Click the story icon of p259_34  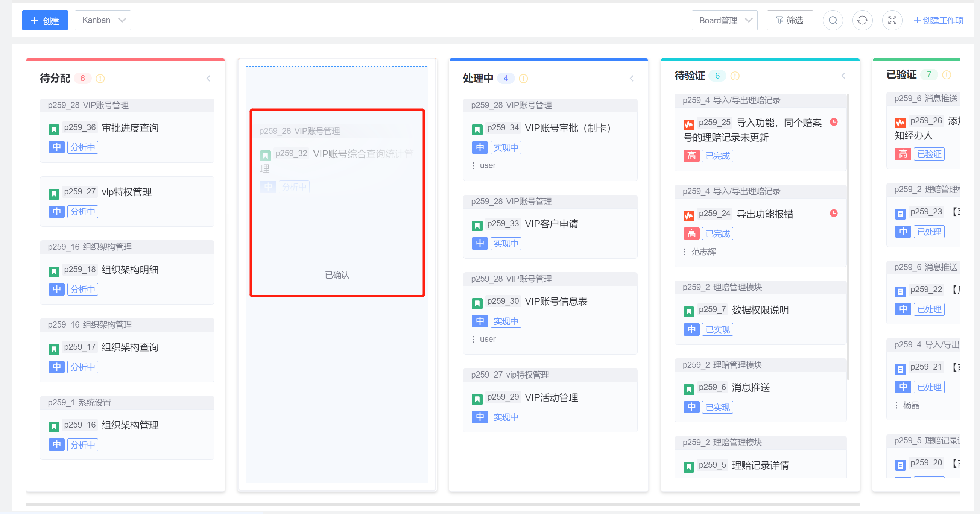click(x=477, y=130)
